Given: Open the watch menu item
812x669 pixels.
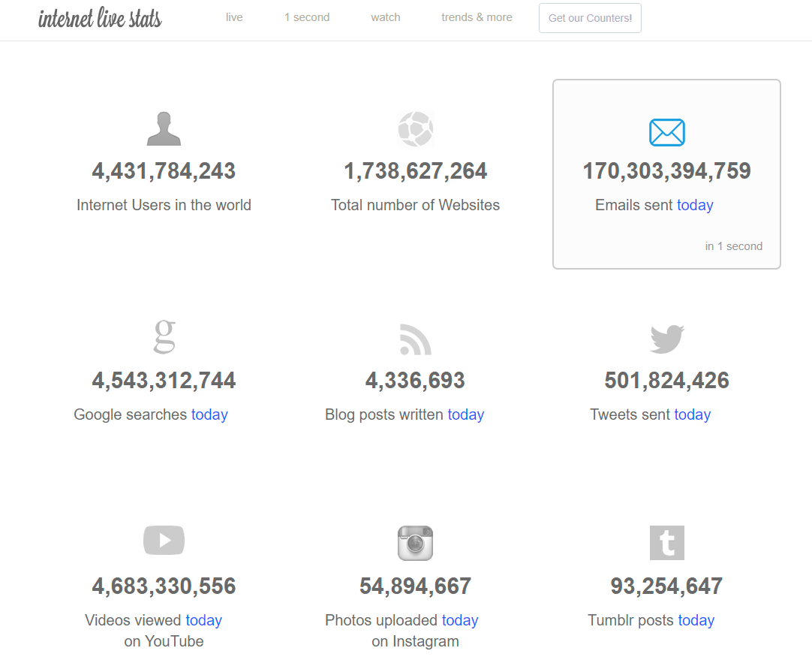Looking at the screenshot, I should point(385,17).
